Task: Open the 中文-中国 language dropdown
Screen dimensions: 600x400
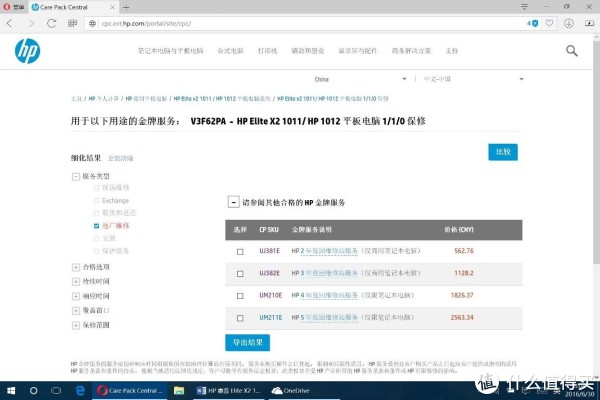Action: (x=473, y=79)
